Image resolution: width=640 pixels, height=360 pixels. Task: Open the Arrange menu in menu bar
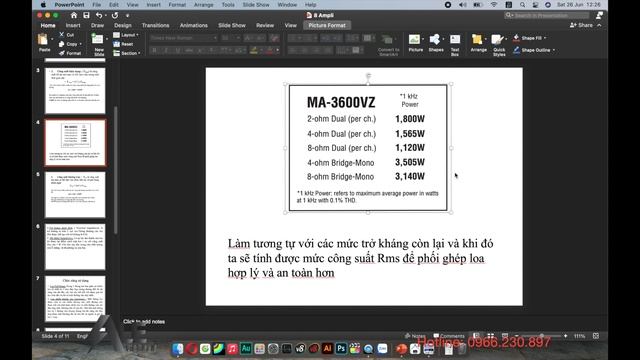click(x=204, y=5)
